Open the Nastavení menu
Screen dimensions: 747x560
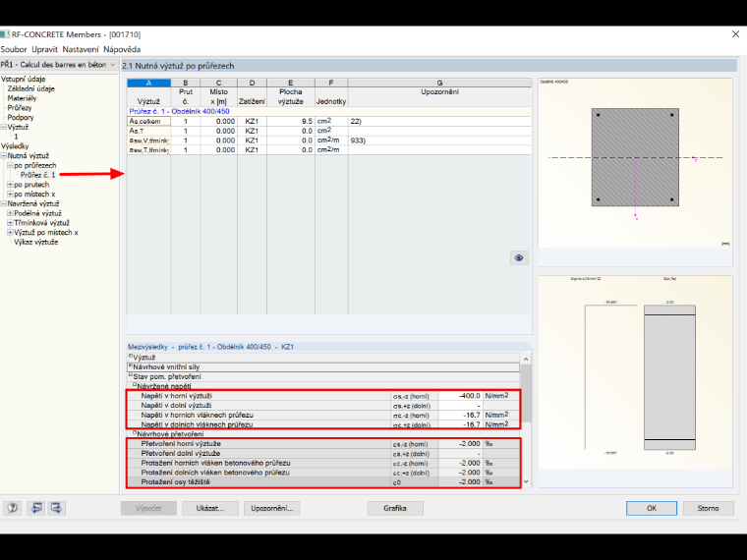pos(81,49)
